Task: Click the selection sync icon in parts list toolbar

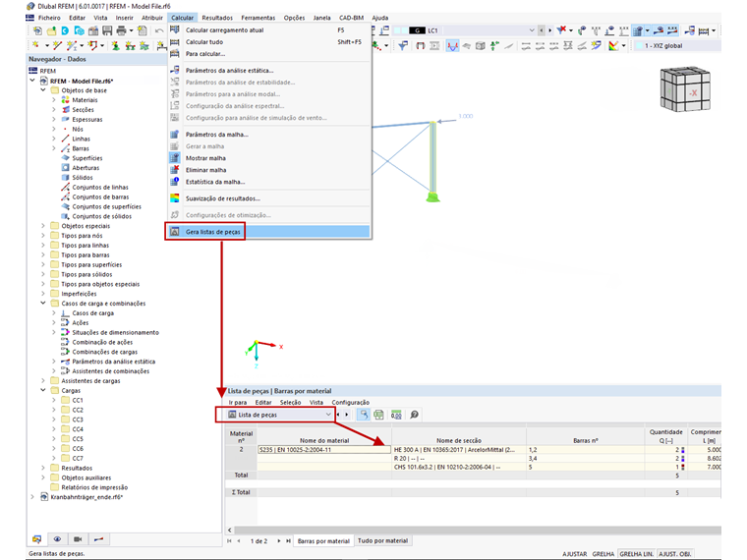Action: pyautogui.click(x=363, y=415)
